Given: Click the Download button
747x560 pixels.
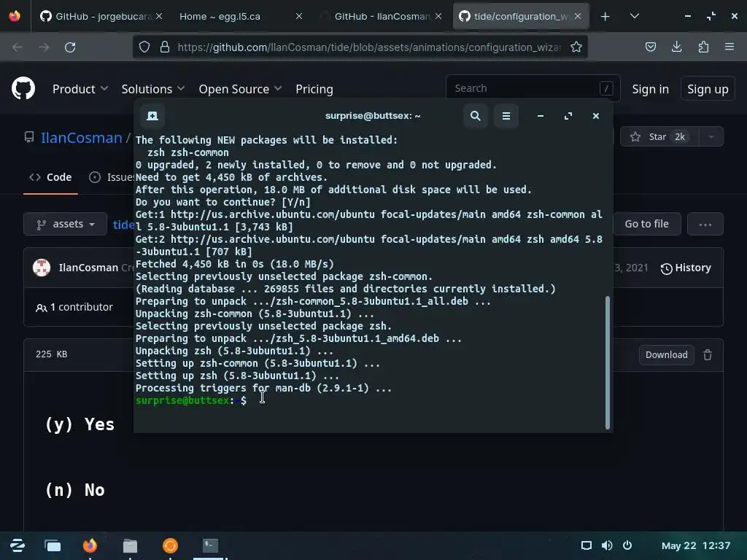Looking at the screenshot, I should click(x=667, y=355).
